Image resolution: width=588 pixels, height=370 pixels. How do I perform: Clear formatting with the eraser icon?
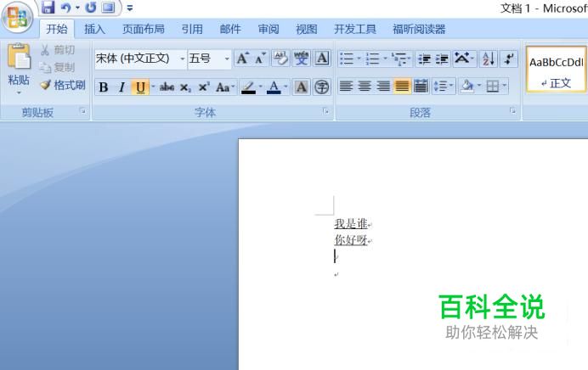280,59
